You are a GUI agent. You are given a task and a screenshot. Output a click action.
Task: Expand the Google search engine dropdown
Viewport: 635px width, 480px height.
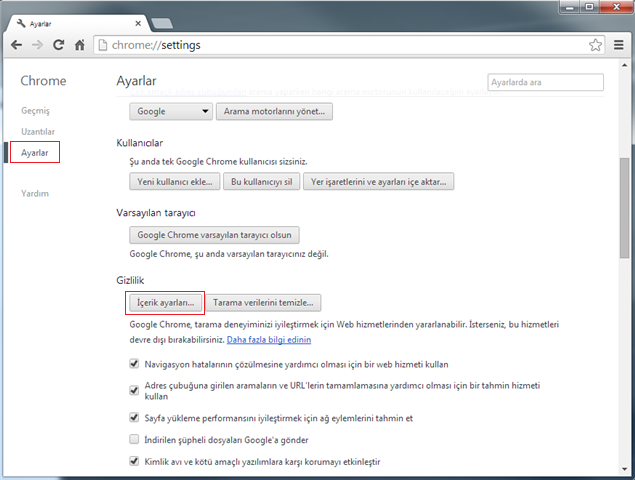click(171, 111)
